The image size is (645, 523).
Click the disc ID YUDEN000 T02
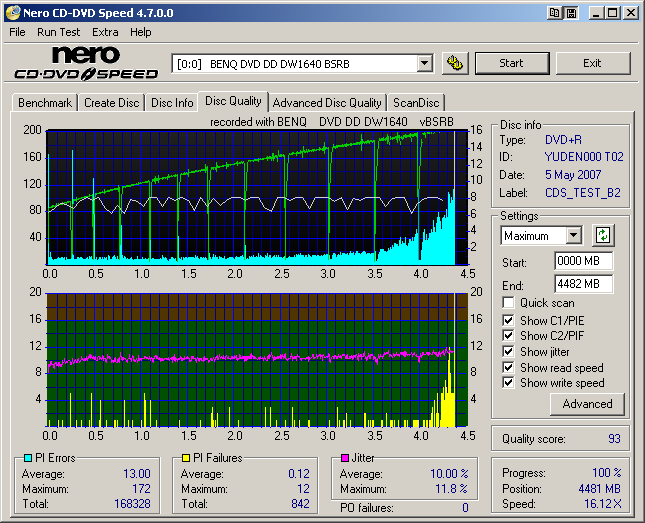point(584,157)
